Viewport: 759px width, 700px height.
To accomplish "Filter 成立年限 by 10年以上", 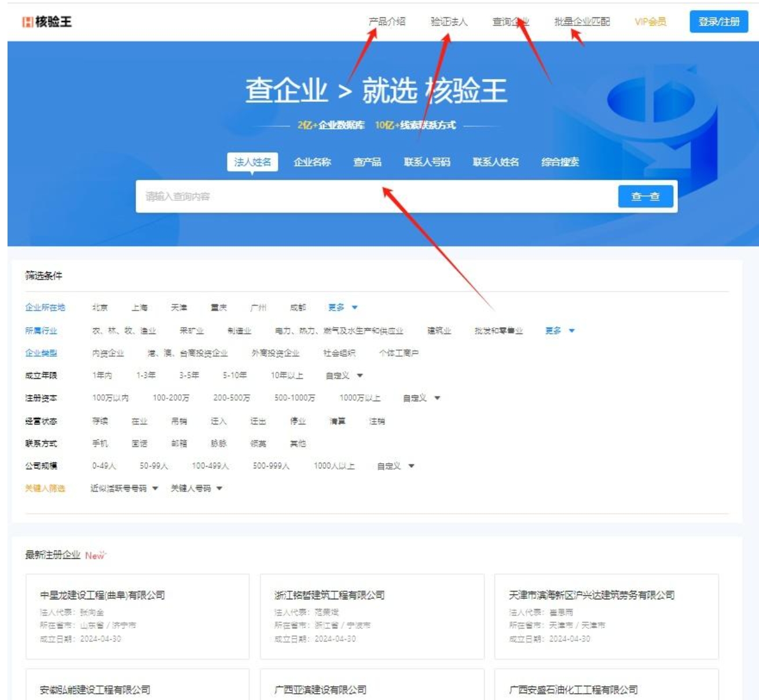I will click(x=287, y=376).
